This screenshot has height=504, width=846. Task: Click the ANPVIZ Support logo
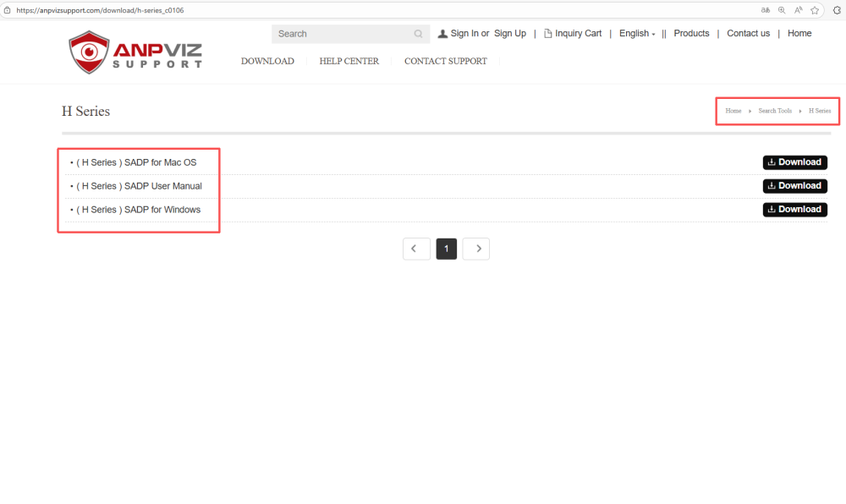[x=135, y=52]
